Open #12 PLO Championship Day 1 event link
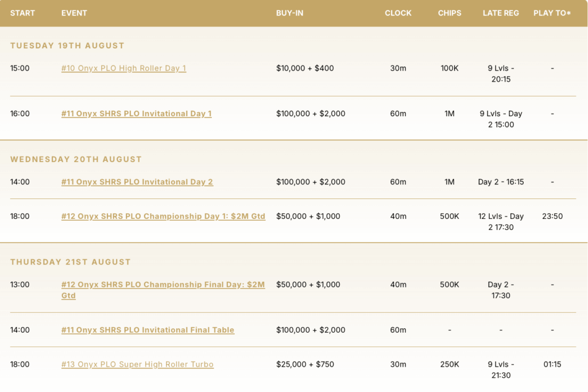 (x=163, y=217)
